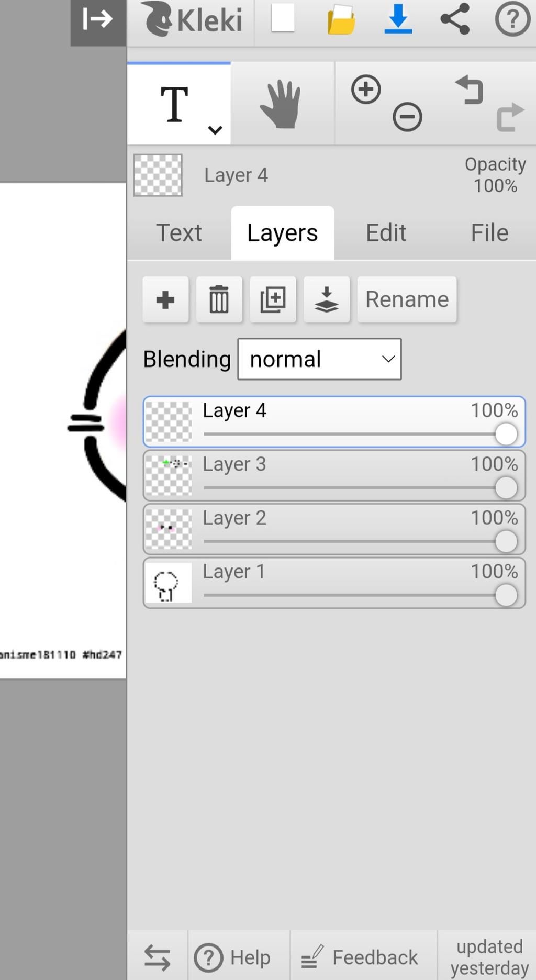Open the Blending mode dropdown
Image resolution: width=536 pixels, height=980 pixels.
pyautogui.click(x=319, y=359)
